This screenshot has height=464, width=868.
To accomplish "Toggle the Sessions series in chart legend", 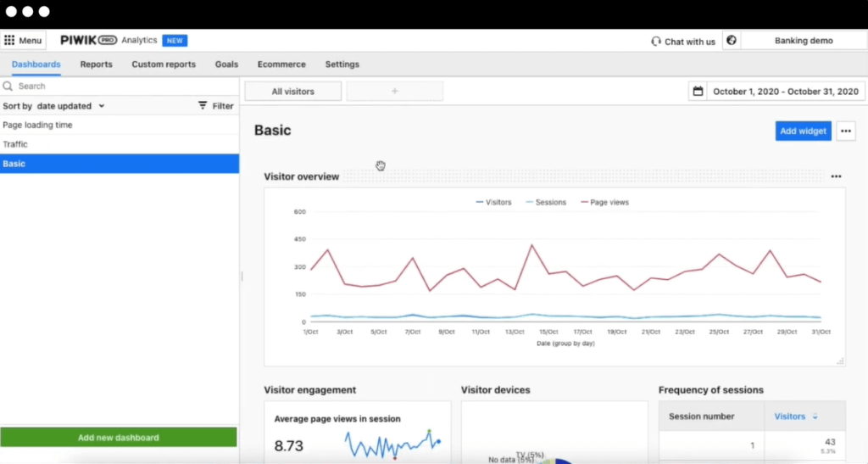I will (546, 202).
